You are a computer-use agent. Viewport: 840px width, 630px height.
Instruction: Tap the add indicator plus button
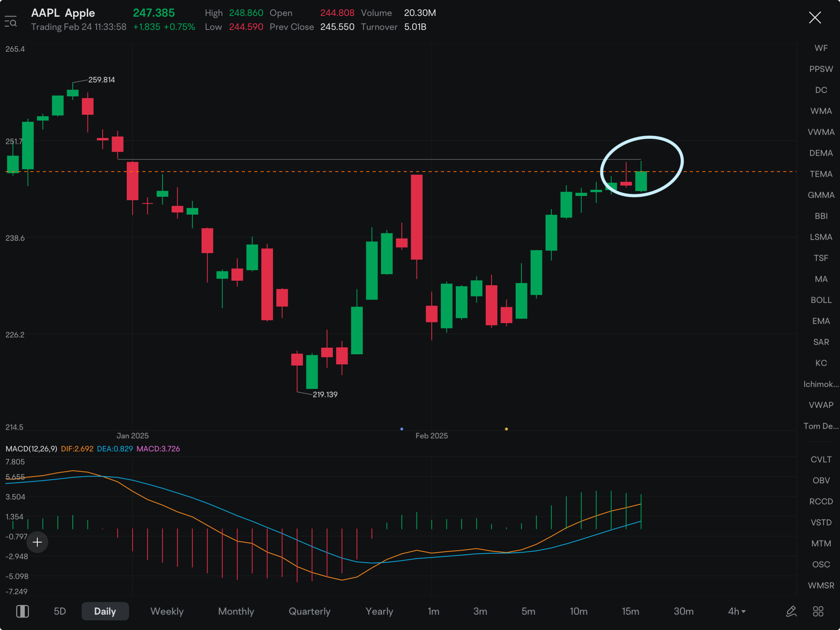click(37, 542)
